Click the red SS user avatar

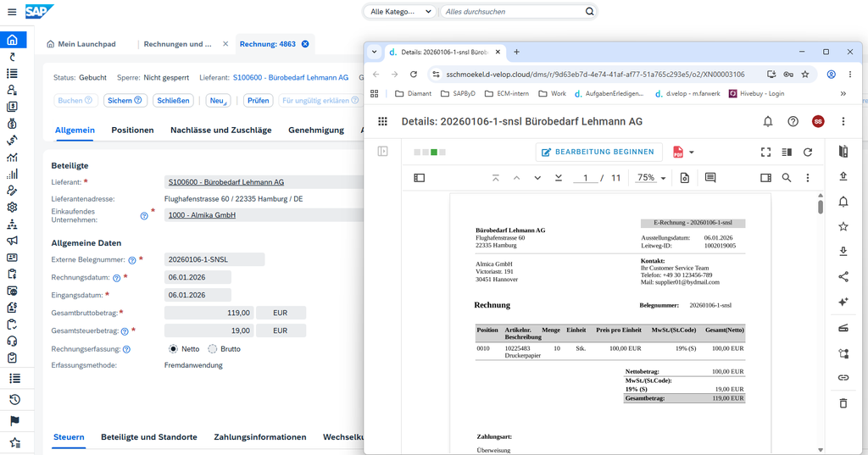click(x=818, y=121)
